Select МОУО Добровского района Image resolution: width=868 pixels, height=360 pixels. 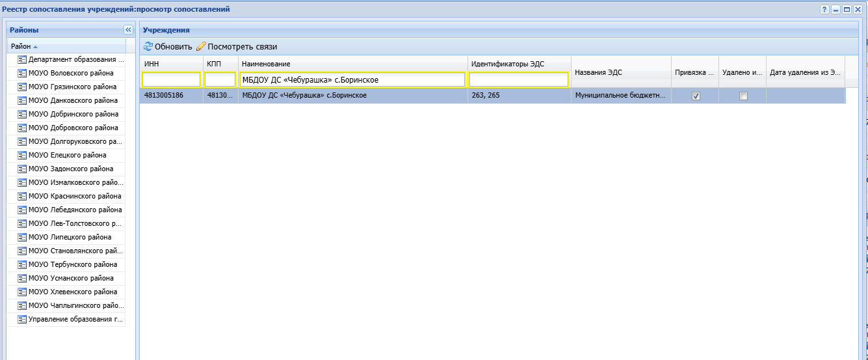coord(68,128)
